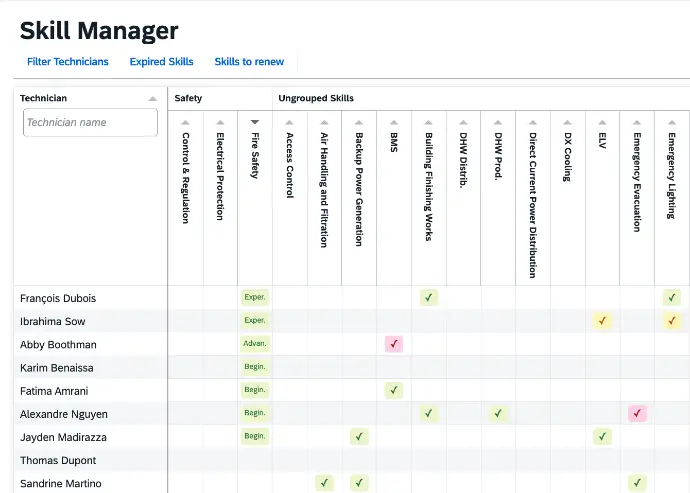Sort by the ELV column arrow
This screenshot has width=690, height=493.
(602, 122)
